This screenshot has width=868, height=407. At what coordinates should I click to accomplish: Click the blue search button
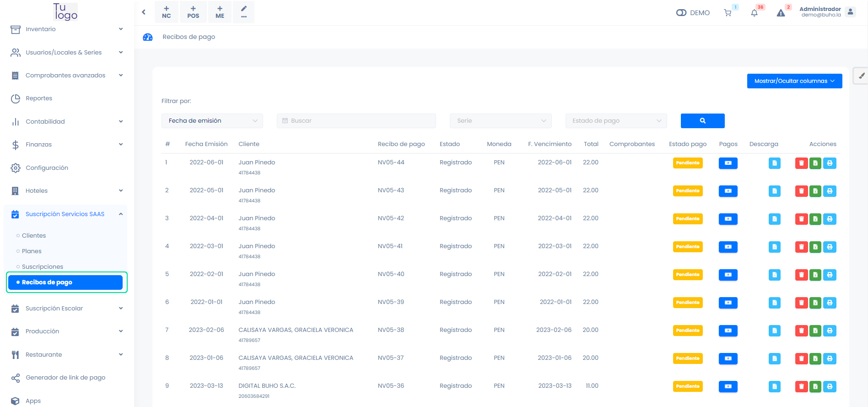[702, 121]
